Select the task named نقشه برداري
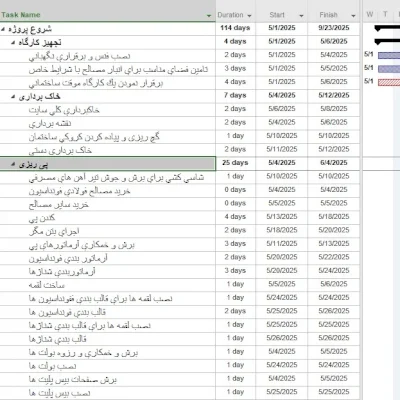 pyautogui.click(x=50, y=123)
